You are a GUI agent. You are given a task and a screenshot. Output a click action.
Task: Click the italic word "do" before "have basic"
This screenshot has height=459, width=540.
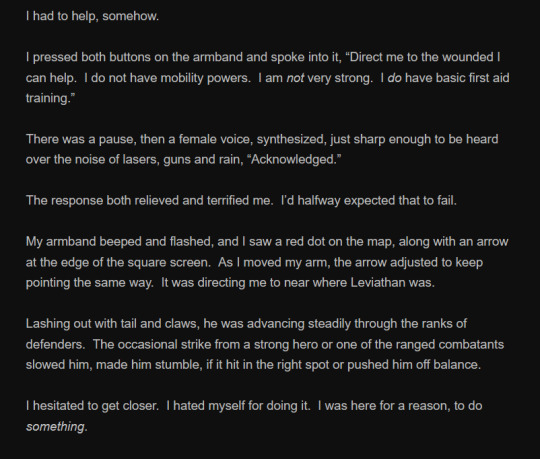click(394, 78)
